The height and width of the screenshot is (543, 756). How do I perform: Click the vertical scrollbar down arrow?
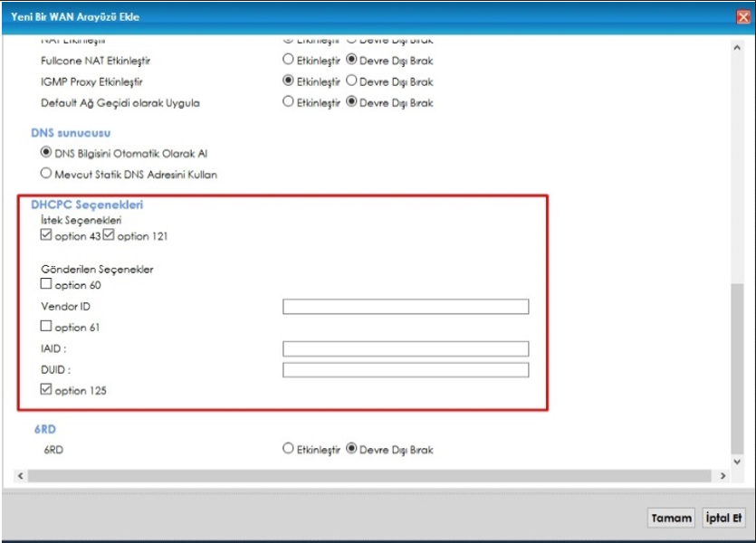pyautogui.click(x=737, y=462)
